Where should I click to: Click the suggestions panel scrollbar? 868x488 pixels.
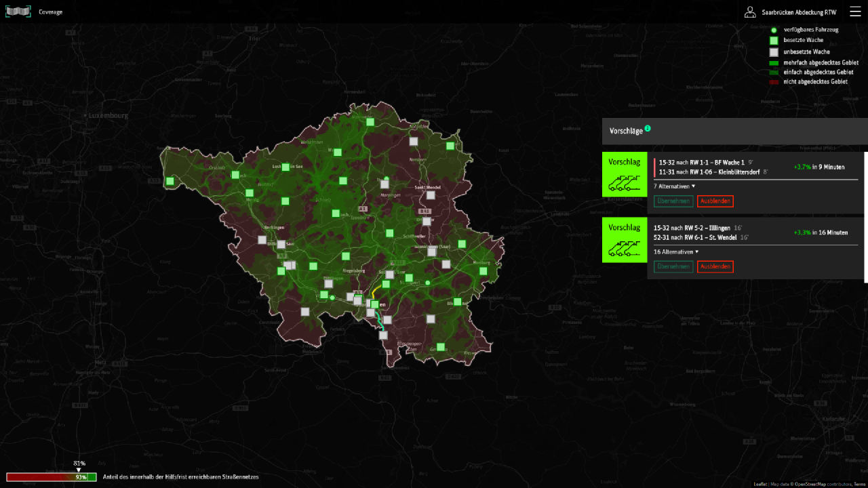(x=866, y=217)
